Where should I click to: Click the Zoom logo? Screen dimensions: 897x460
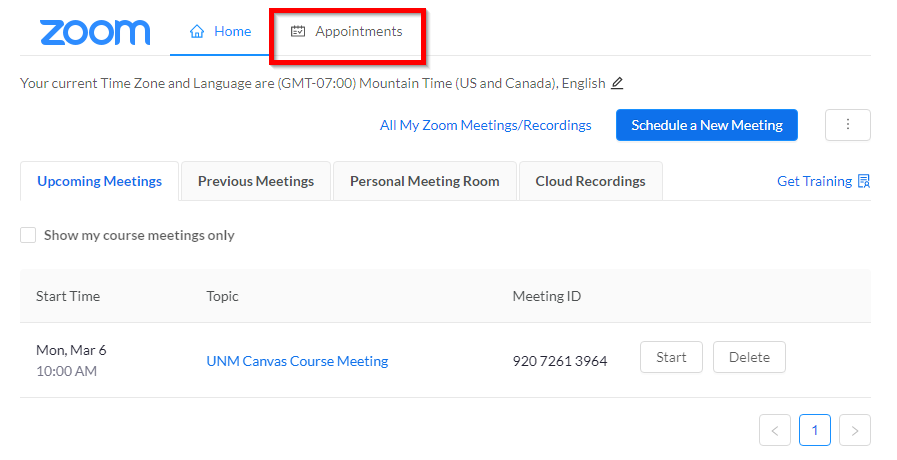[95, 32]
